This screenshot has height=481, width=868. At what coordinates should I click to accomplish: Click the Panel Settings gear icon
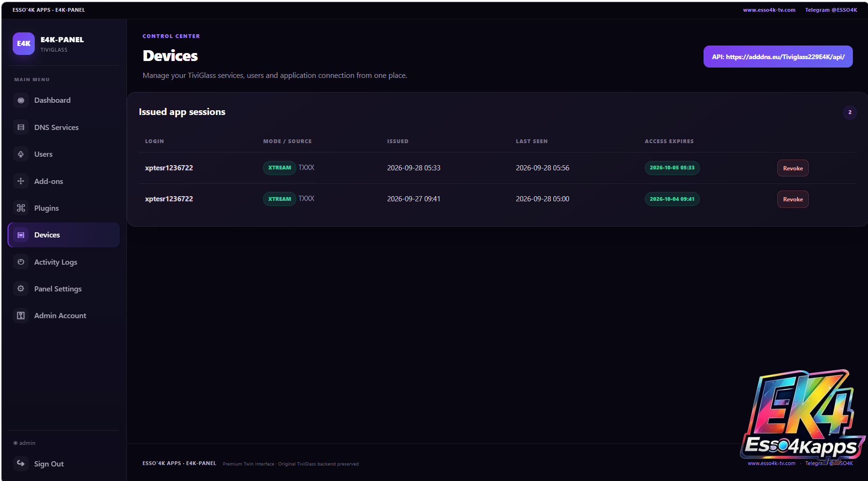click(x=21, y=289)
